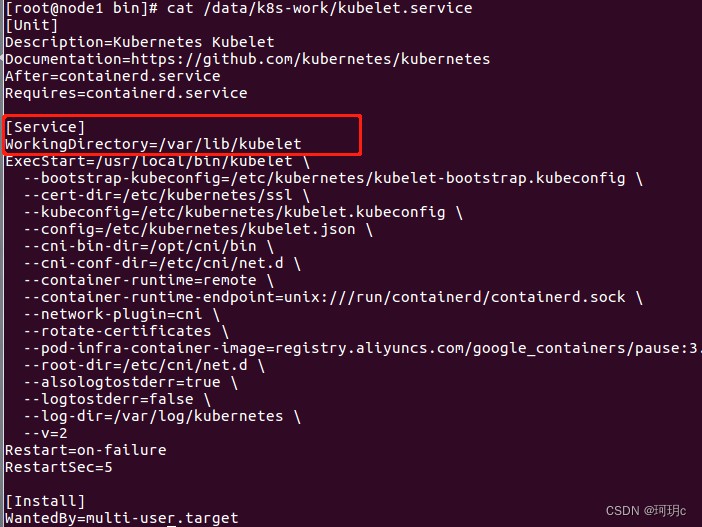Screen dimensions: 702x527
Task: Click the cat kubelet.service command line
Action: [239, 8]
